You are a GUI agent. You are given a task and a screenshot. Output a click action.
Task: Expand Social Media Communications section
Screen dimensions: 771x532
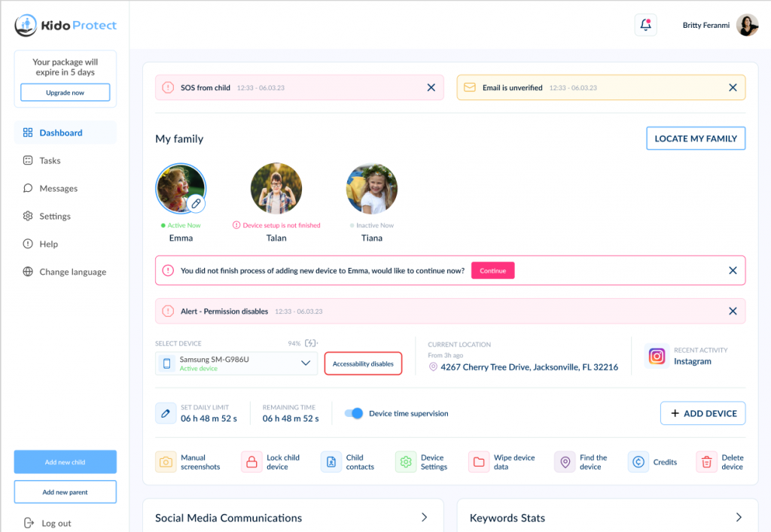[x=425, y=518]
